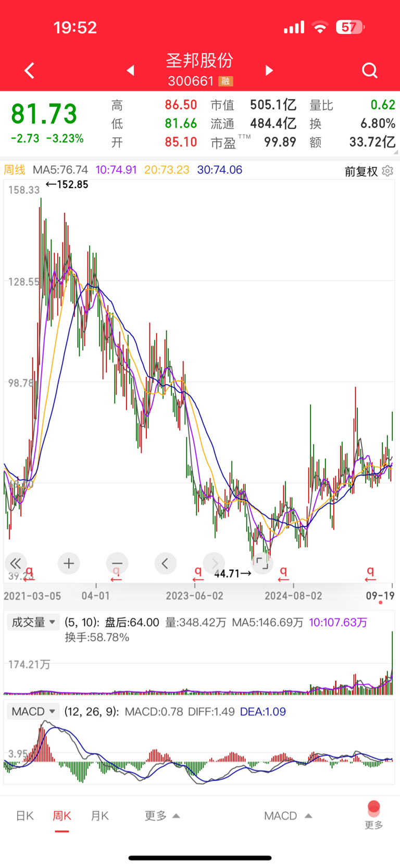Tap the MA5:76.74 label
Viewport: 400px width, 868px height.
click(x=60, y=170)
